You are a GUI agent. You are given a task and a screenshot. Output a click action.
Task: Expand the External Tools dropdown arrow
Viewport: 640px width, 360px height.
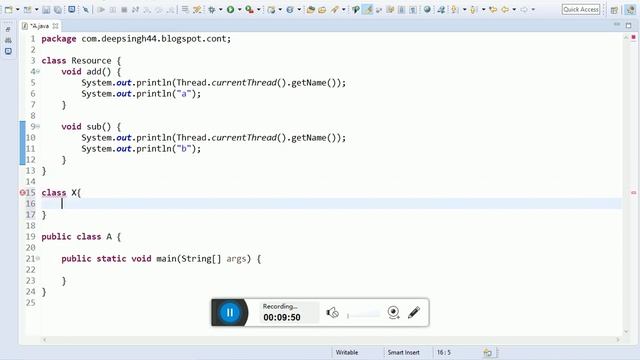coord(259,9)
